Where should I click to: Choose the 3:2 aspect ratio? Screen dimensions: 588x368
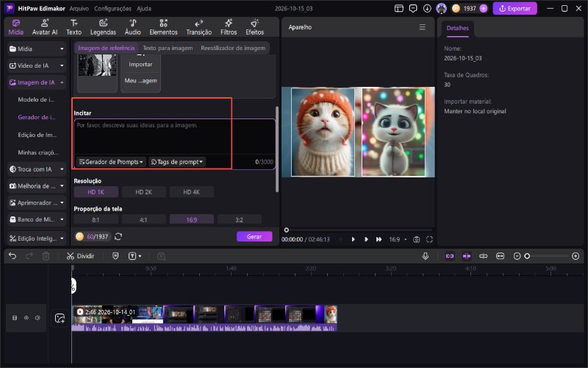click(x=240, y=219)
